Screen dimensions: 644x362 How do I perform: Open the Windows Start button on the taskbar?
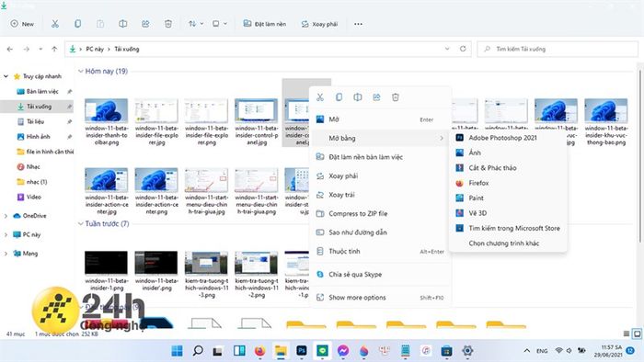tap(177, 351)
